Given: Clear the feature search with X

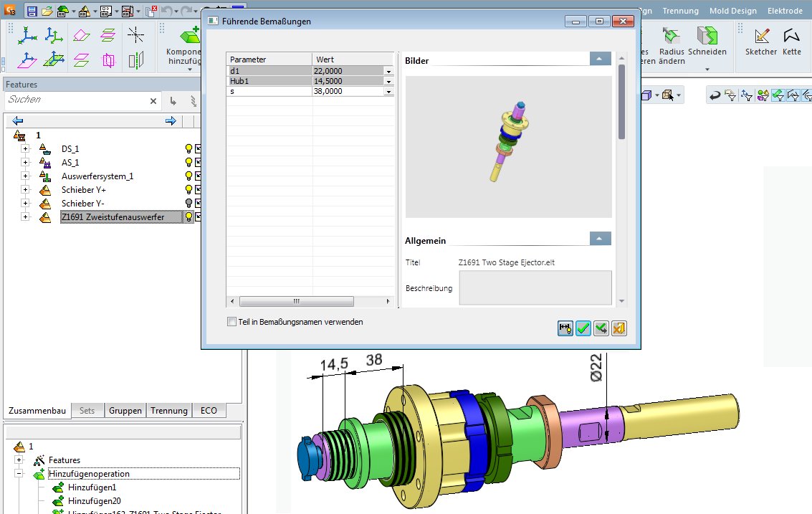Looking at the screenshot, I should (153, 101).
